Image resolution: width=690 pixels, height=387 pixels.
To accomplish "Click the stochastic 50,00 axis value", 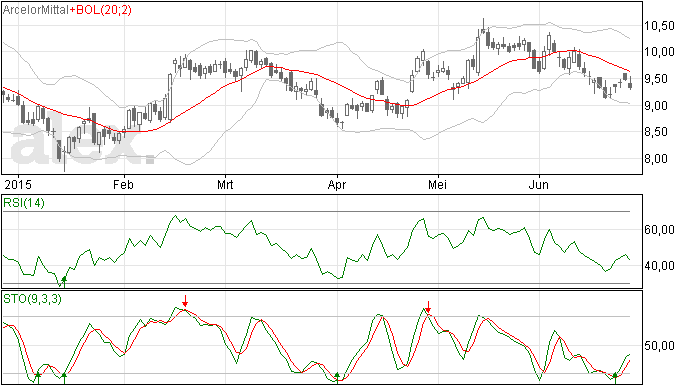I will (659, 346).
